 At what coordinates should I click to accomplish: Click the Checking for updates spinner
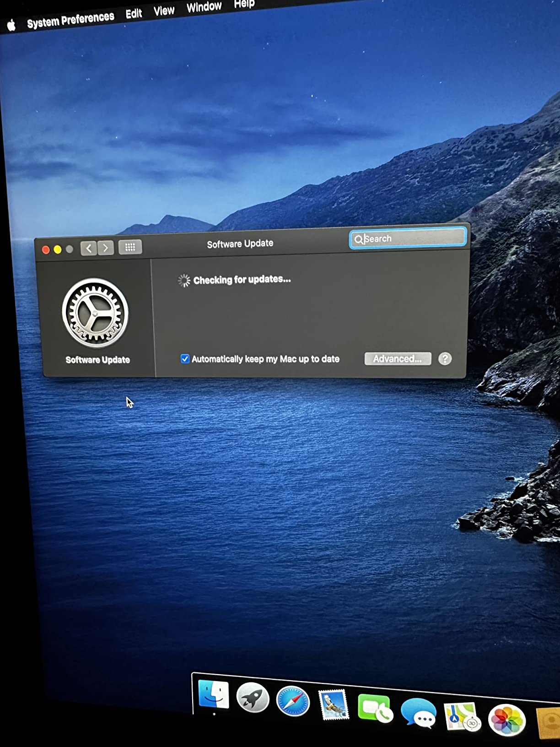pos(184,281)
